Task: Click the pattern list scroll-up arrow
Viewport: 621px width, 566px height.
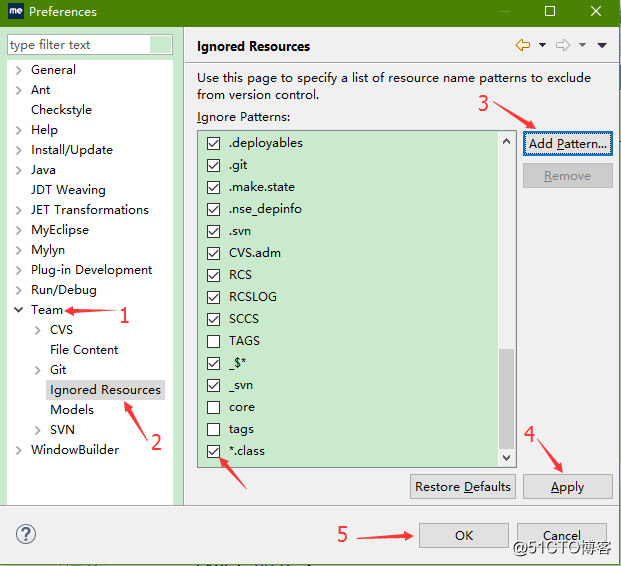Action: pyautogui.click(x=506, y=141)
